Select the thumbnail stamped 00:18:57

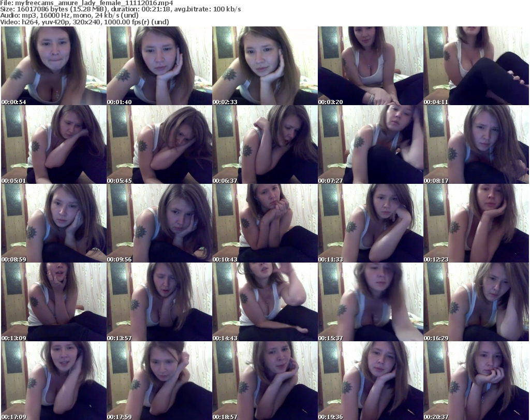[264, 381]
